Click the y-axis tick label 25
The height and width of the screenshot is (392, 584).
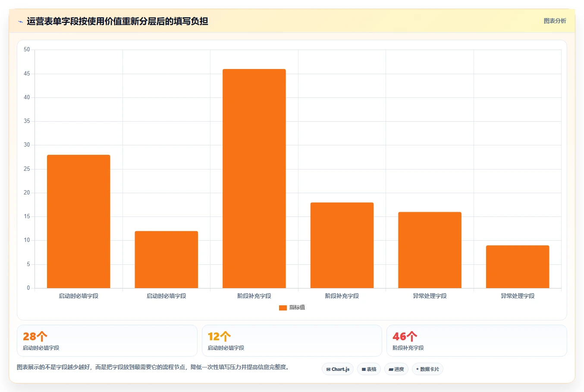point(27,169)
